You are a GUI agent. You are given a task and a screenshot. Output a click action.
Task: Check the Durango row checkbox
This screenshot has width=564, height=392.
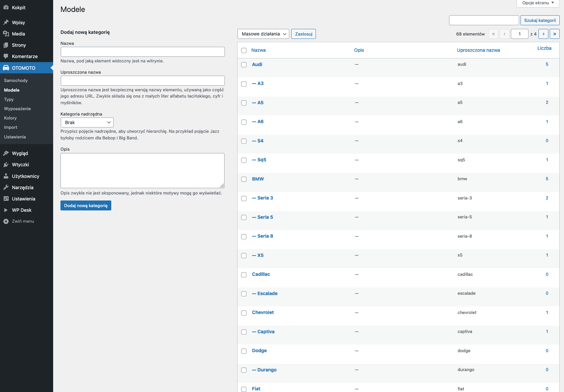click(244, 370)
